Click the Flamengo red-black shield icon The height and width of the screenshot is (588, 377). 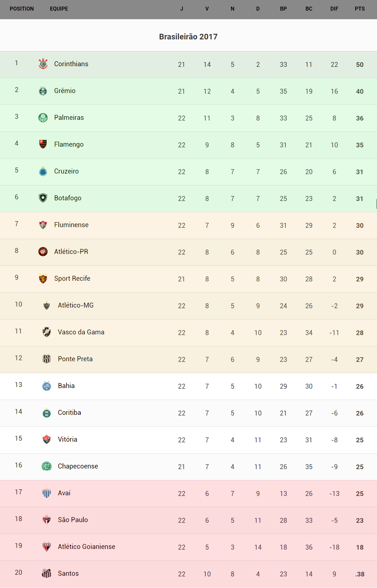(x=43, y=144)
